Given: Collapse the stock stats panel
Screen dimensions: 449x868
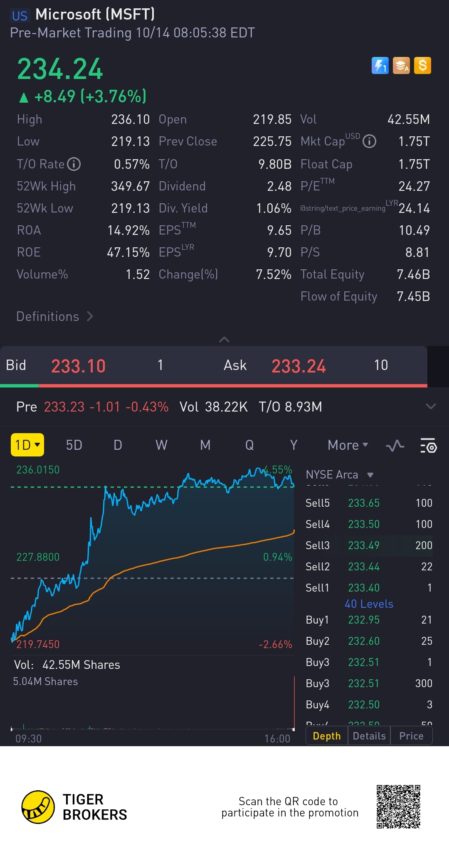Looking at the screenshot, I should [x=224, y=340].
